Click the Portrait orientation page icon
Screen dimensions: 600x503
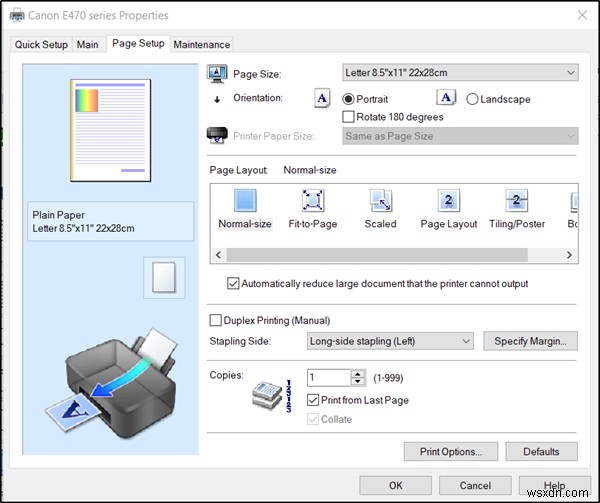(322, 98)
